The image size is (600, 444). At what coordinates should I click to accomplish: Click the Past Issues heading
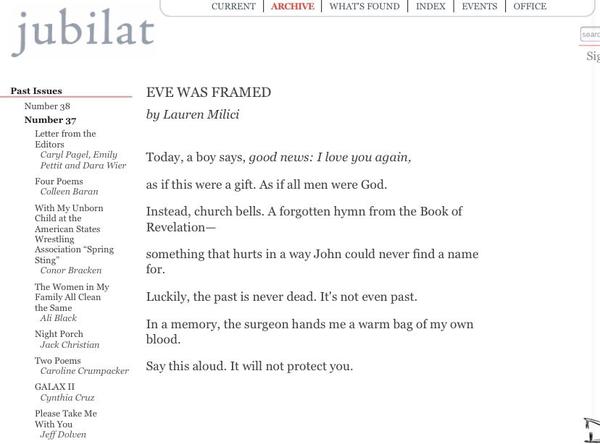[x=36, y=91]
